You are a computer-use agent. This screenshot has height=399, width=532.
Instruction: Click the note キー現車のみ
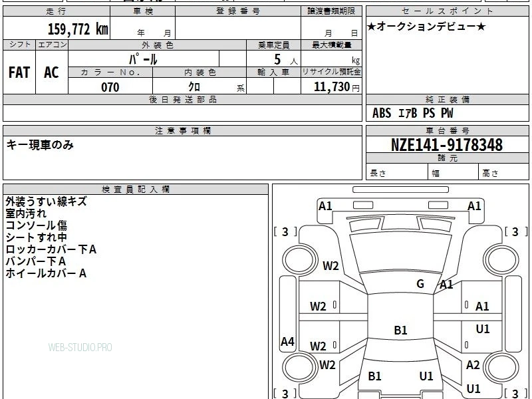tap(40, 145)
